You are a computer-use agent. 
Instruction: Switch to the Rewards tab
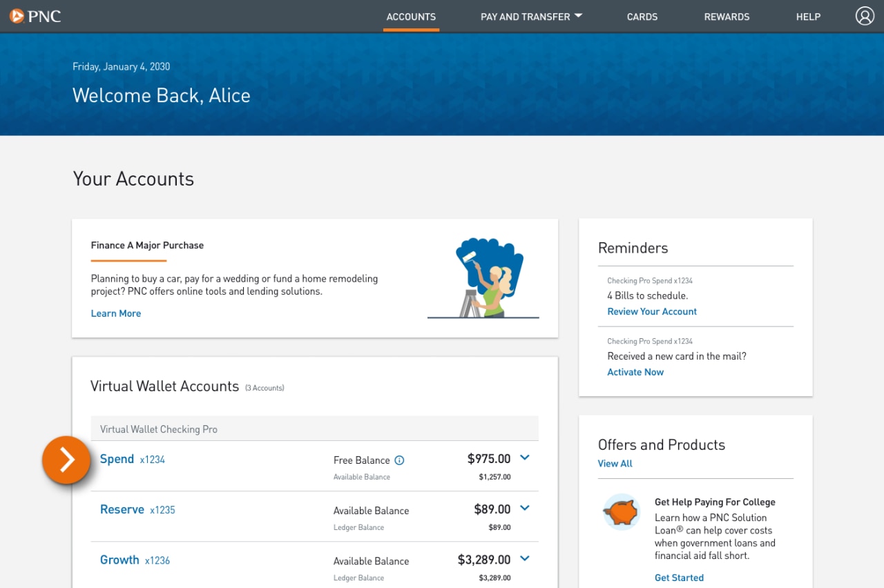(x=727, y=17)
